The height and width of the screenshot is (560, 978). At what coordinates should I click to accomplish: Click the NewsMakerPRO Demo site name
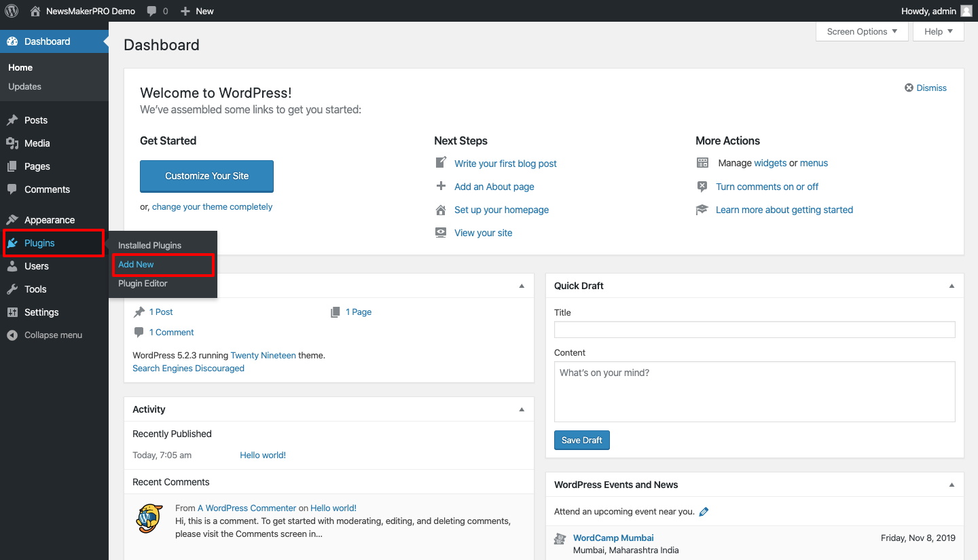pyautogui.click(x=90, y=11)
